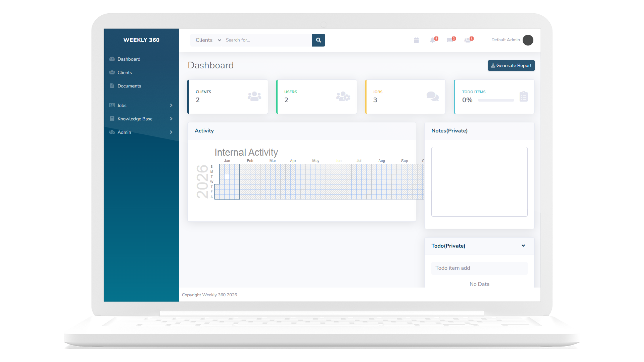Click the users alert icon in top bar

point(468,40)
